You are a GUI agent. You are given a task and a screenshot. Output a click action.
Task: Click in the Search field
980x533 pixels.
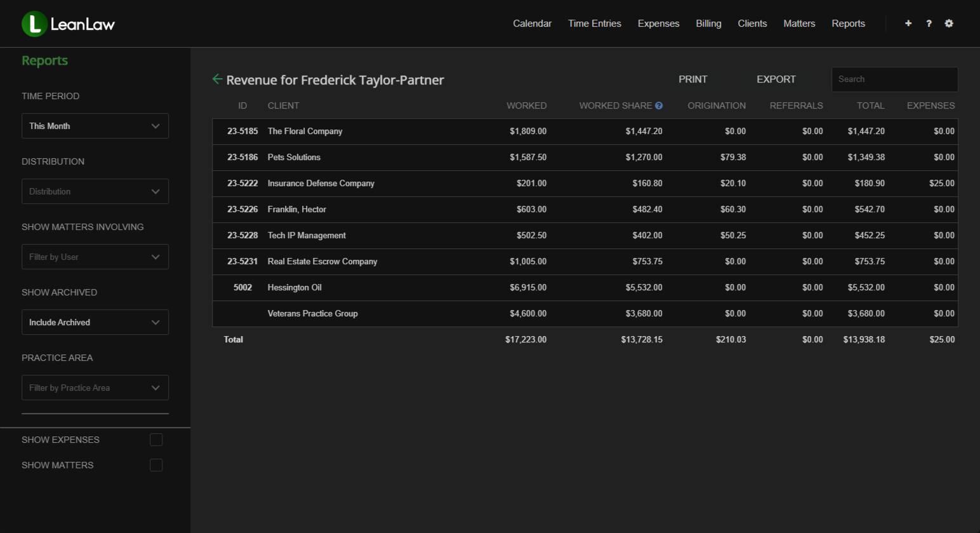(894, 79)
